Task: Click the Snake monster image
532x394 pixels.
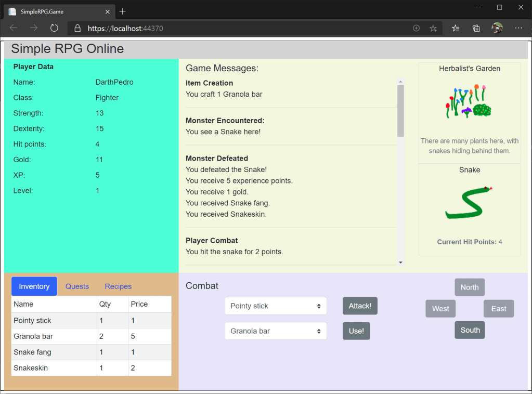Action: [469, 203]
